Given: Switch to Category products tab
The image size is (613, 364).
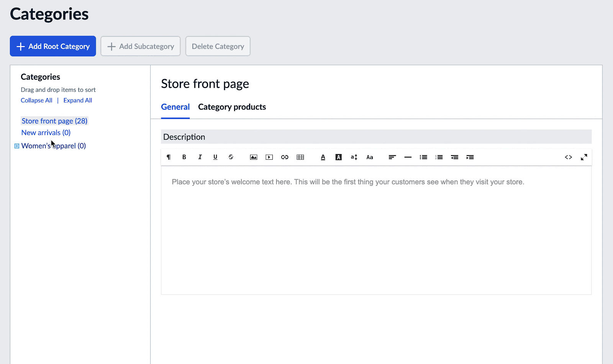Looking at the screenshot, I should [x=232, y=107].
